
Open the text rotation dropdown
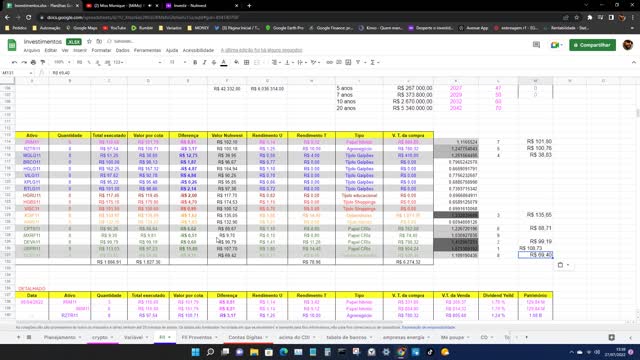(x=315, y=62)
